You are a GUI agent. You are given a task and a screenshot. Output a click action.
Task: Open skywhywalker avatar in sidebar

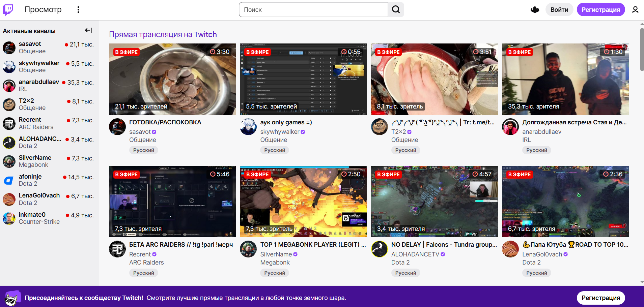click(x=9, y=67)
